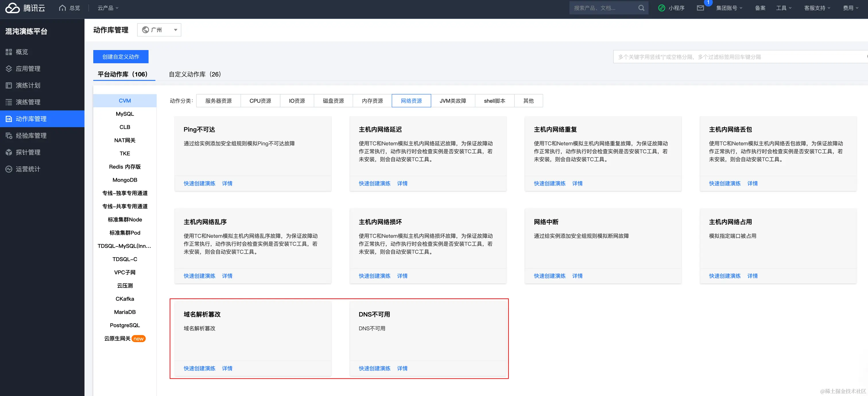This screenshot has width=868, height=396.
Task: Click the Tencent Cloud logo icon
Action: (x=13, y=8)
